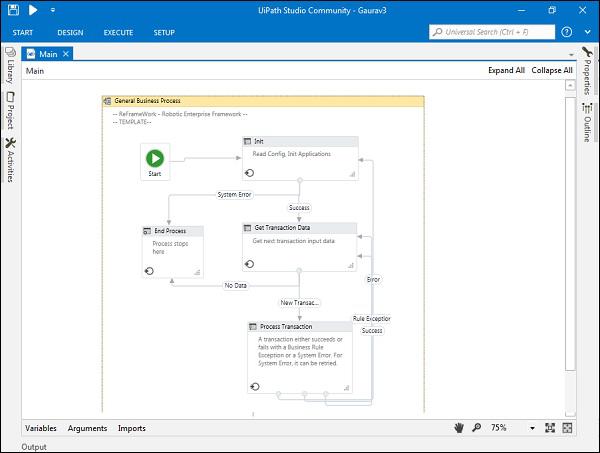Open the Arguments panel
600x453 pixels.
[87, 428]
